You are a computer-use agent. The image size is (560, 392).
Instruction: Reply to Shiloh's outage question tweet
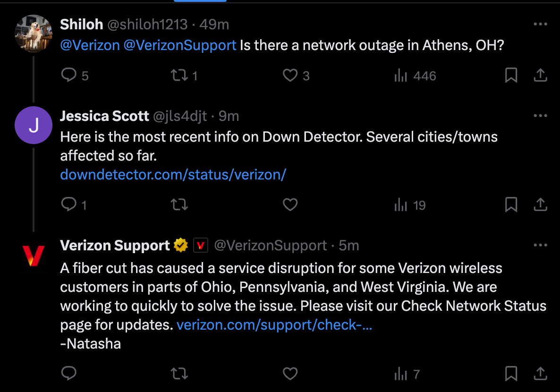tap(69, 75)
